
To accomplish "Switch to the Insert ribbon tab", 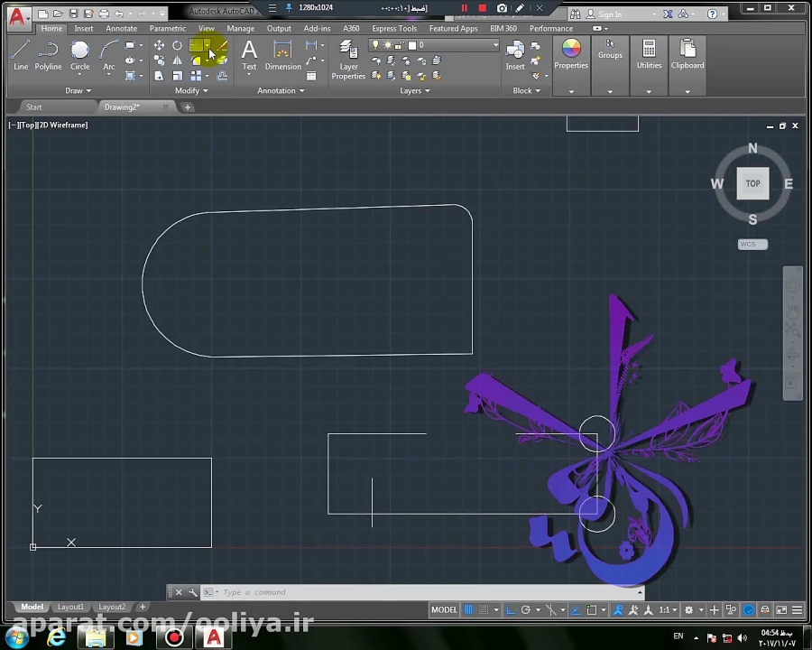I will click(83, 29).
